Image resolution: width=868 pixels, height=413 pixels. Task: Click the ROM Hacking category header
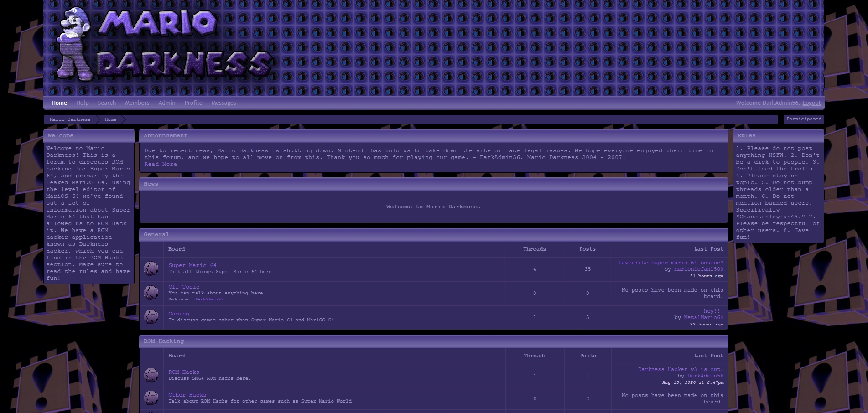point(433,341)
